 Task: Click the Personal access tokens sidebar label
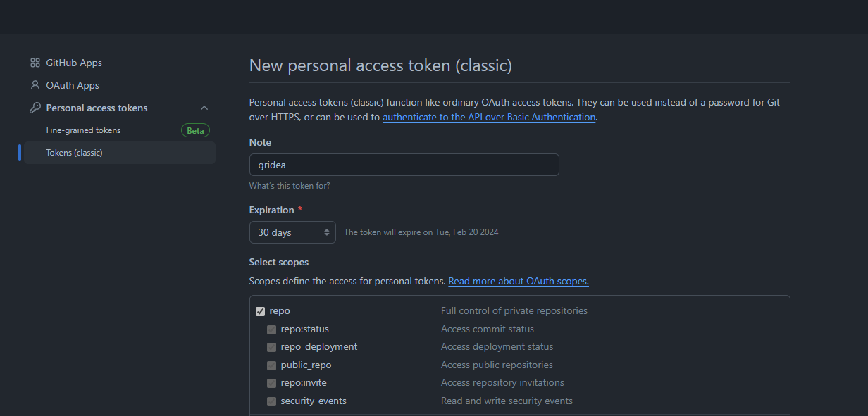coord(97,108)
